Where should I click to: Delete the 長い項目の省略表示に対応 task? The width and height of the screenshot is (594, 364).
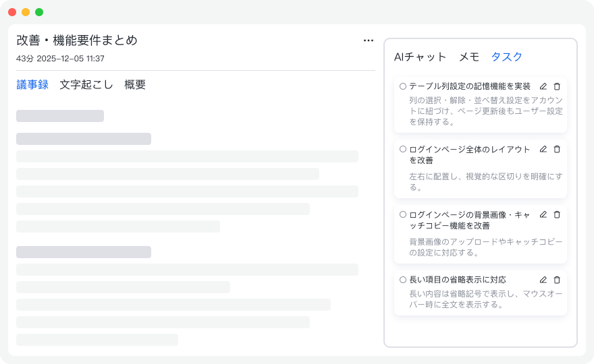point(557,280)
